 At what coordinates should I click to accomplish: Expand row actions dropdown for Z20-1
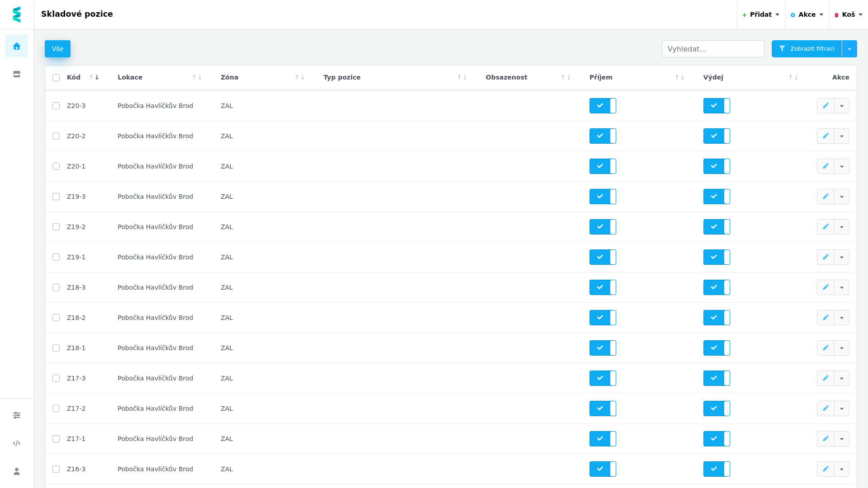pyautogui.click(x=842, y=166)
